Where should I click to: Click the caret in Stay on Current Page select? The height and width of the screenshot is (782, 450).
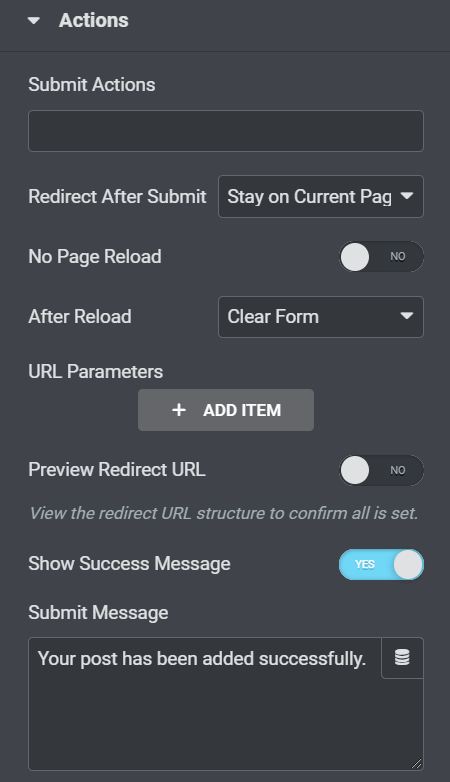point(407,196)
